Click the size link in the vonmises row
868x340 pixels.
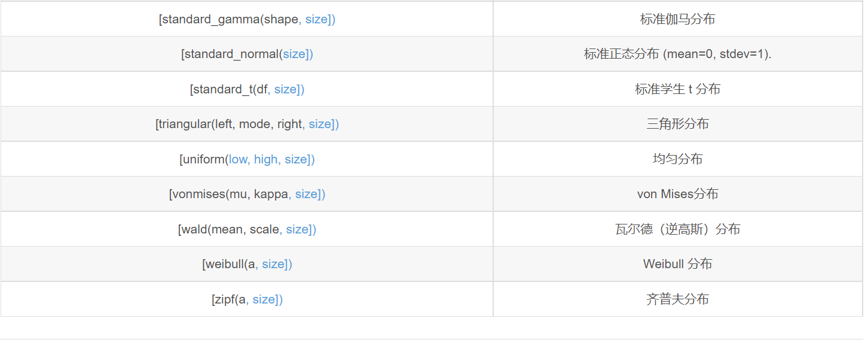tap(307, 194)
